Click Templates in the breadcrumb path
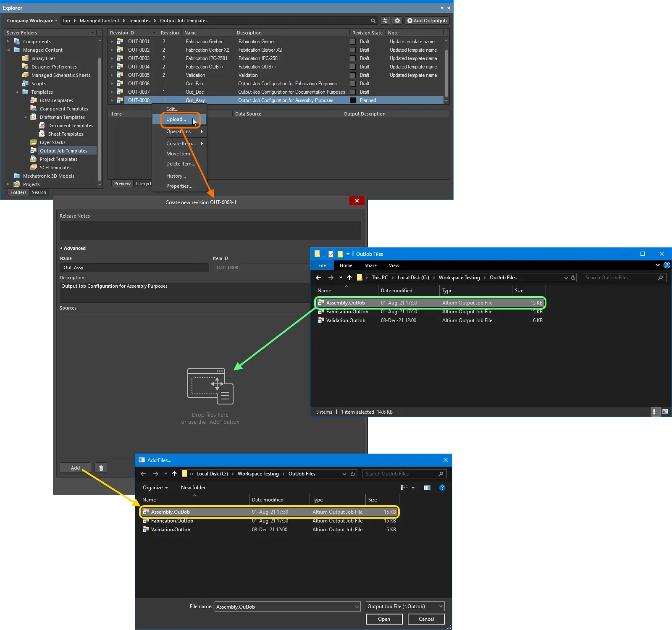 tap(139, 21)
